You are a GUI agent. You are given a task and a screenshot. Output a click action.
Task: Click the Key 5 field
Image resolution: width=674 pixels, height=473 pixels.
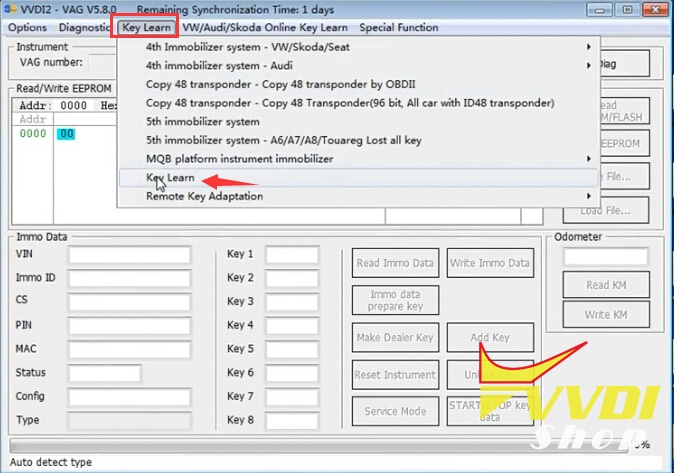[x=292, y=349]
